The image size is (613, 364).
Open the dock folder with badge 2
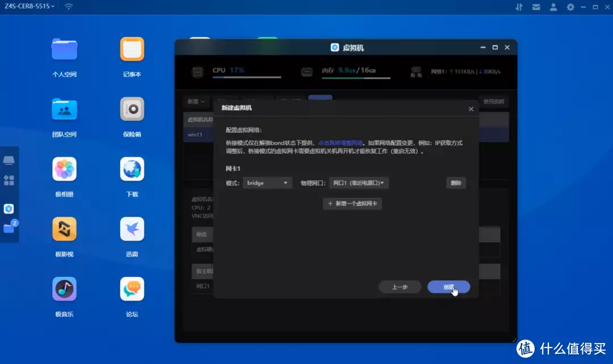[10, 227]
